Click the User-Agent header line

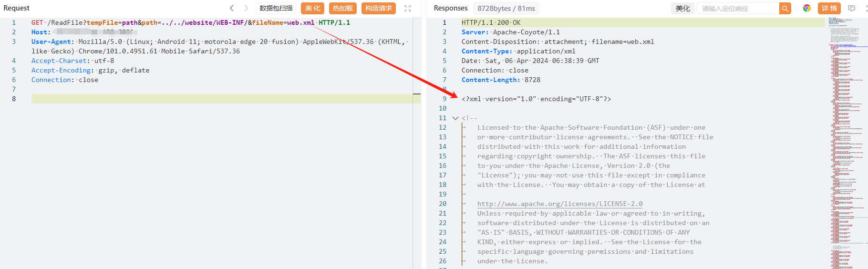point(219,46)
